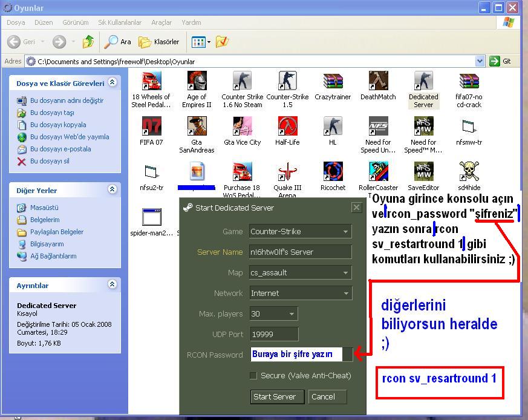528x420 pixels.
Task: Open Purchase 18 WoS Pedal shortcut
Action: pos(242,179)
